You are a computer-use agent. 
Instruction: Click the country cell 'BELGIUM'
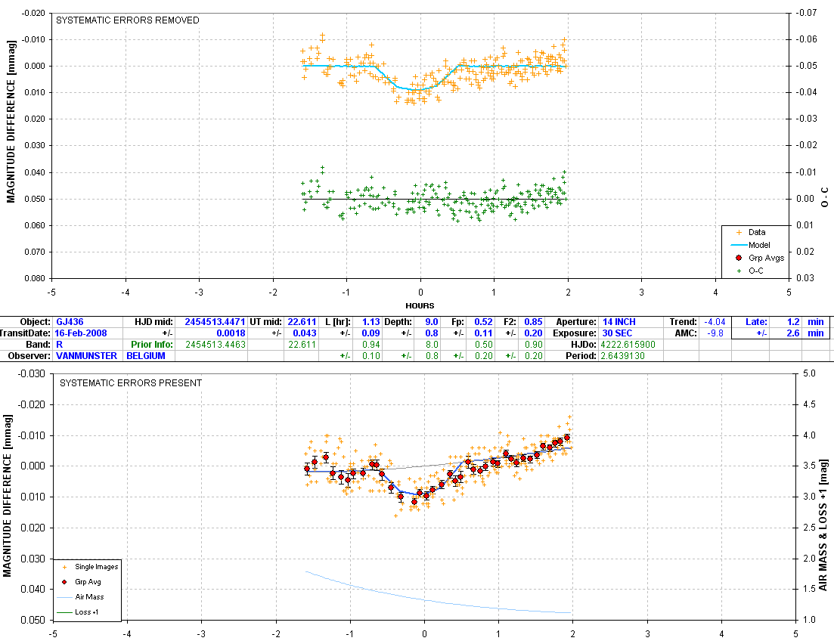(x=146, y=356)
